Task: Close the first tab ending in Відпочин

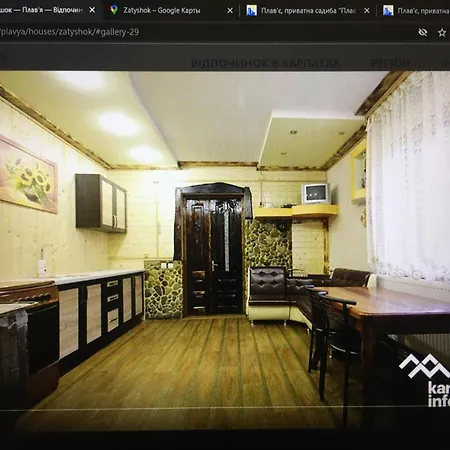Action: (x=92, y=10)
